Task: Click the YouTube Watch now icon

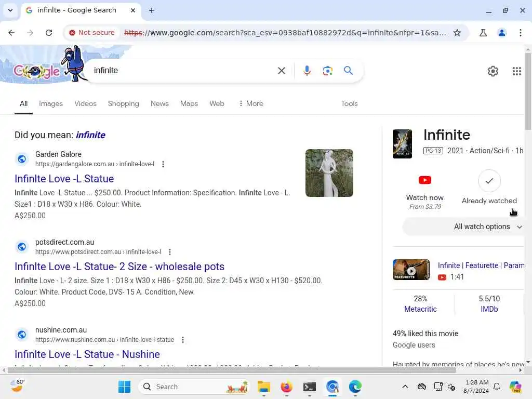Action: click(x=425, y=180)
